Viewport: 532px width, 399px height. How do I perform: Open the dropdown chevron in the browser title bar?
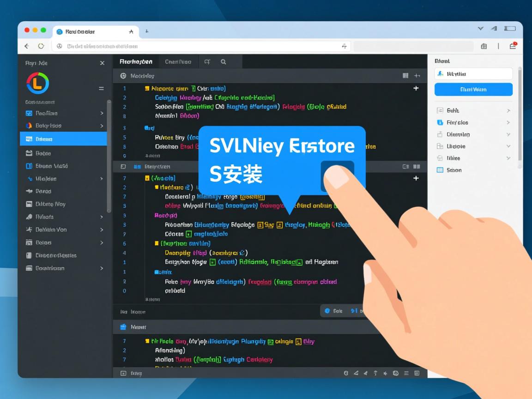[x=480, y=29]
